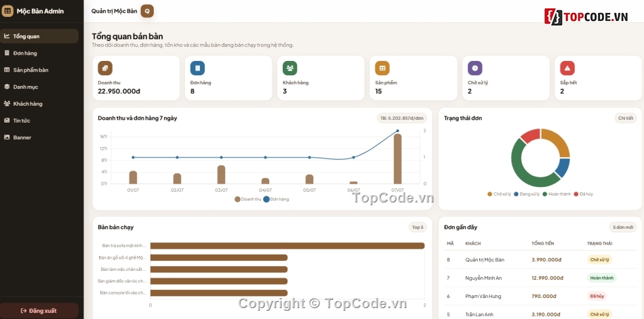
Task: Click the Q user avatar in header
Action: pos(147,11)
